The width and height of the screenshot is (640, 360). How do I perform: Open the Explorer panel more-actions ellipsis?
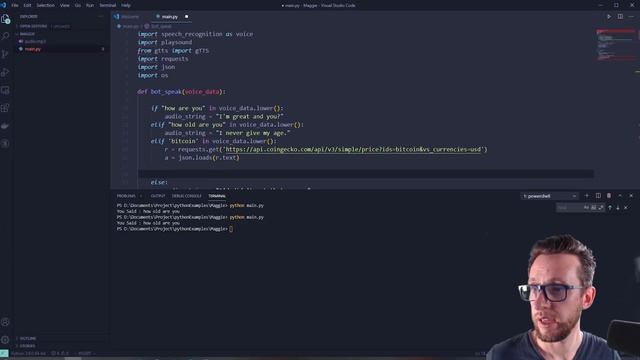tap(101, 17)
